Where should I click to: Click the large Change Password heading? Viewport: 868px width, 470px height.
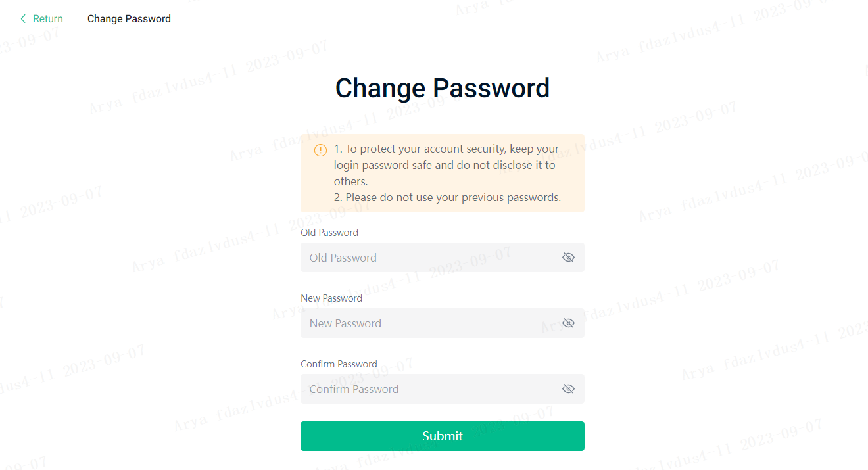pyautogui.click(x=442, y=88)
